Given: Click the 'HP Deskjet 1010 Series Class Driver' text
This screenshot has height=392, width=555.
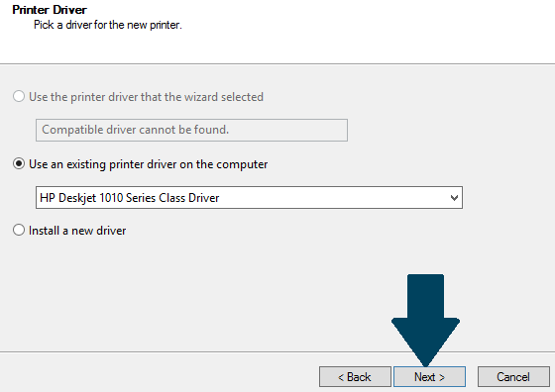Looking at the screenshot, I should (x=130, y=198).
